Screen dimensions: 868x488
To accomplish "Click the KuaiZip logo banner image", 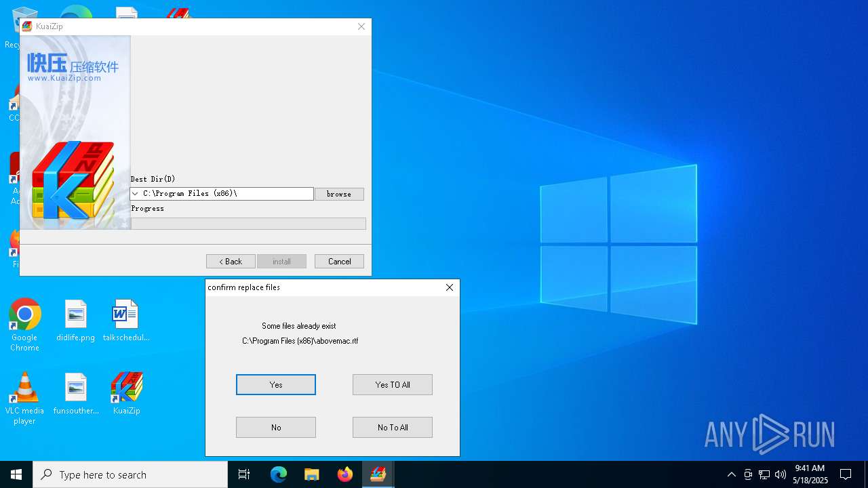I will 75,132.
